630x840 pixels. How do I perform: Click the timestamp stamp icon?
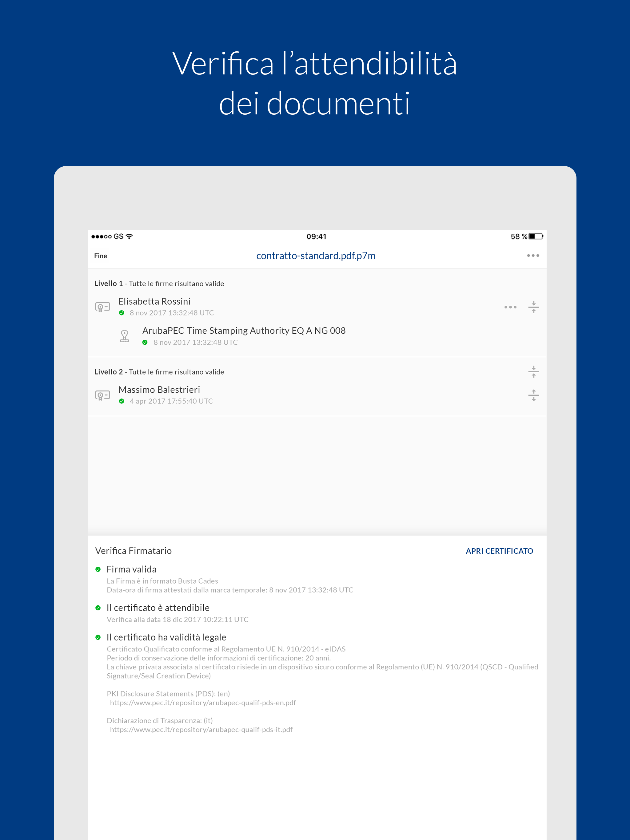click(125, 336)
